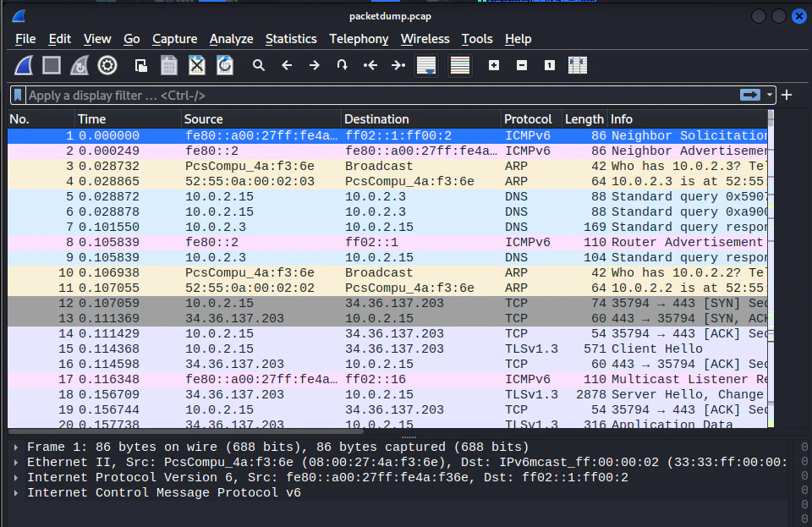Zoom in on packet text
812x527 pixels.
point(494,65)
